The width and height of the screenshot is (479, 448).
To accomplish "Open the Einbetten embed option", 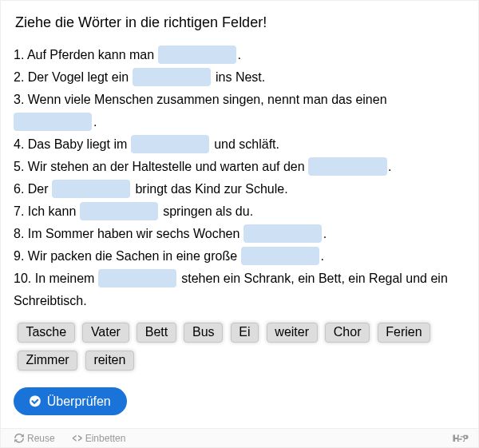I will pos(99,438).
